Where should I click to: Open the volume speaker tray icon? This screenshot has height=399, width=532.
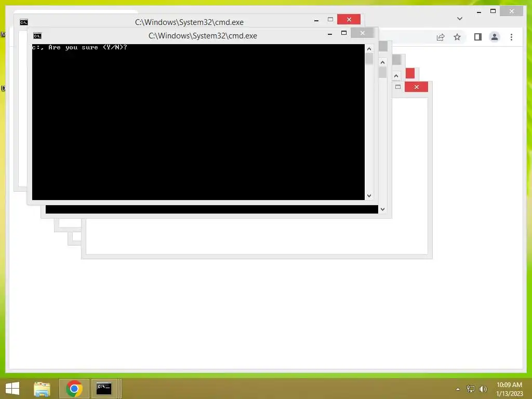pos(483,389)
